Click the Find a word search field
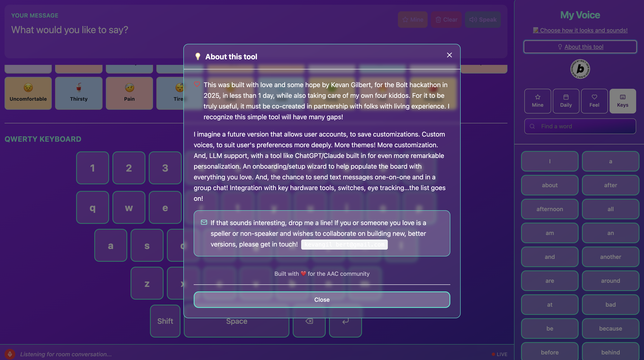 click(580, 126)
